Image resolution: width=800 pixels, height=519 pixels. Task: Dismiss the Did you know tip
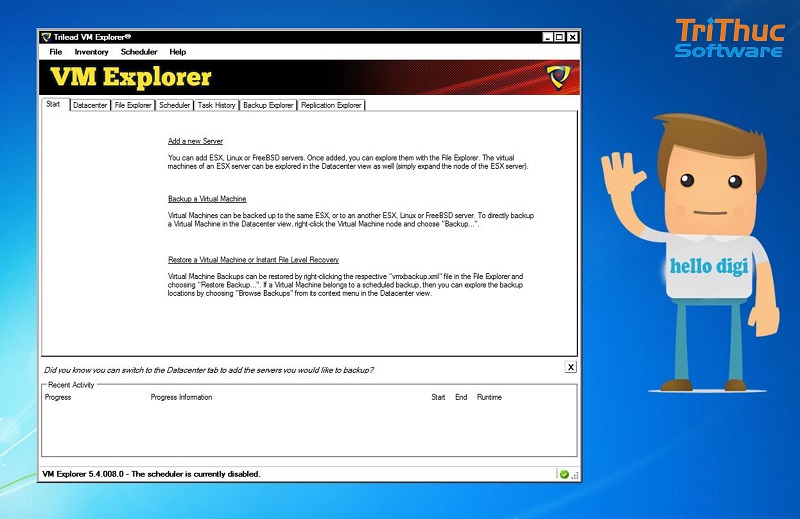[x=570, y=368]
